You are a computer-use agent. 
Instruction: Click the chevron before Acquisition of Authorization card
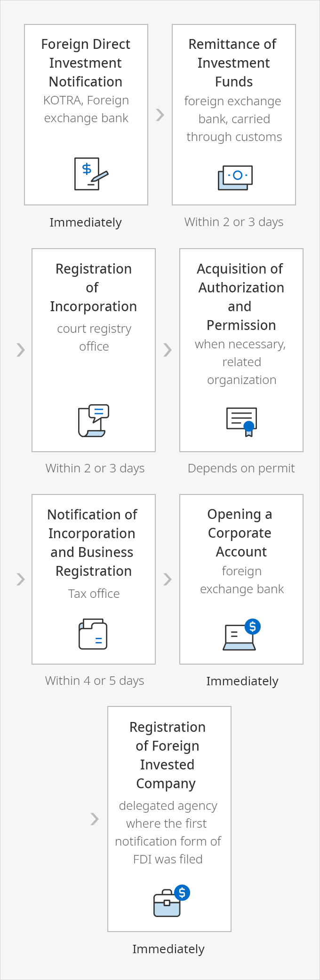(168, 350)
